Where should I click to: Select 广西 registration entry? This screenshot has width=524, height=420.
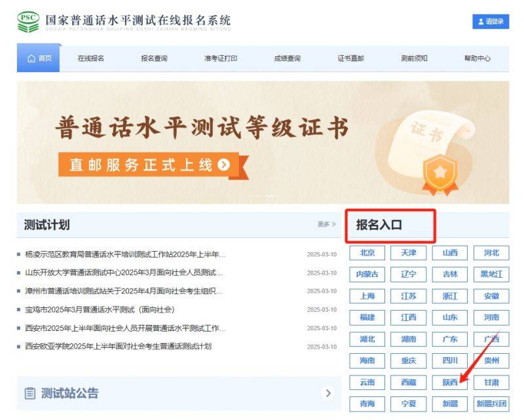coord(491,339)
